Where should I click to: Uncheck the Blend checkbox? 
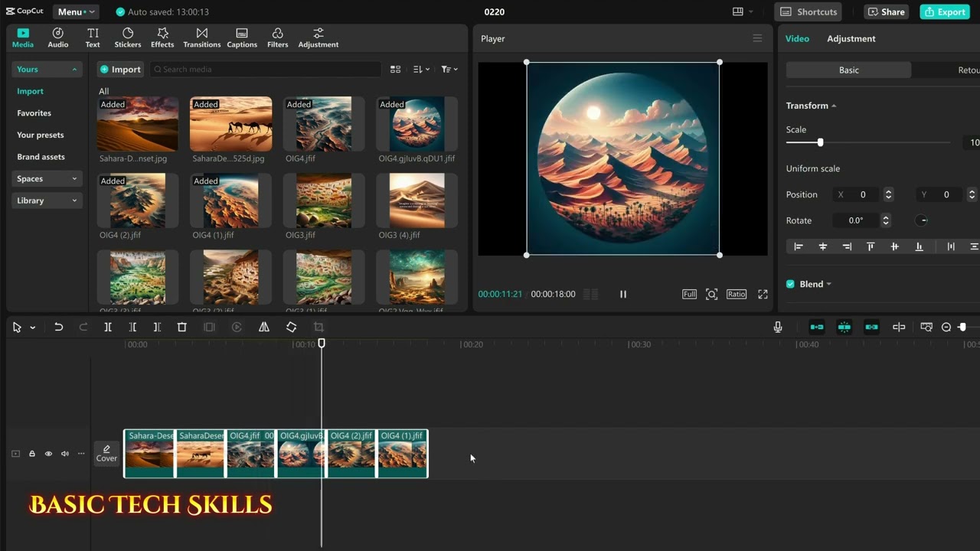point(791,284)
